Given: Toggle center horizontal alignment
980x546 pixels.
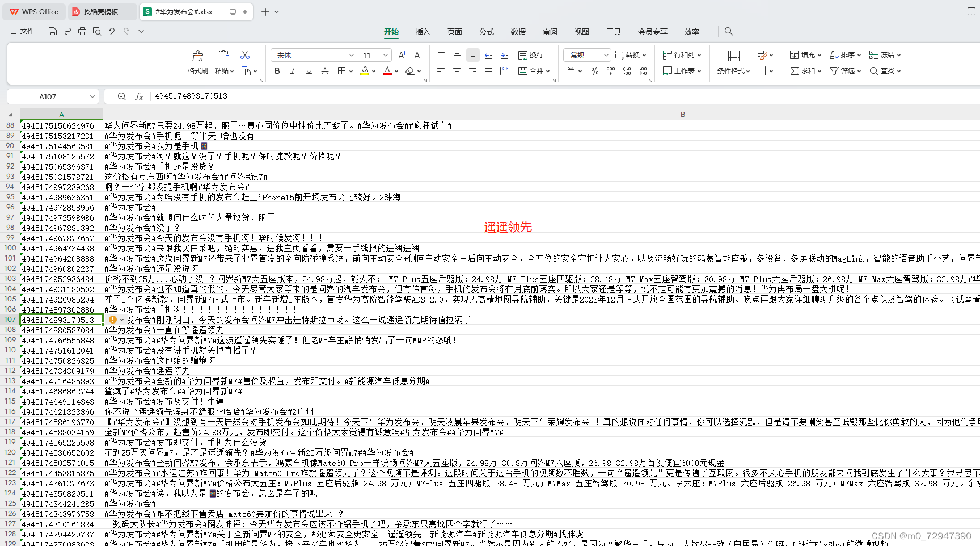Looking at the screenshot, I should click(457, 71).
